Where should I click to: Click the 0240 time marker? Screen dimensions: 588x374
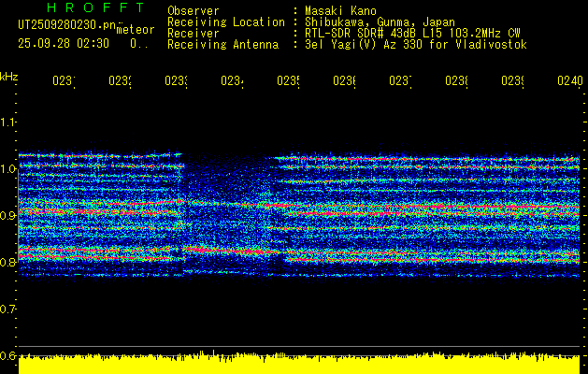570,81
